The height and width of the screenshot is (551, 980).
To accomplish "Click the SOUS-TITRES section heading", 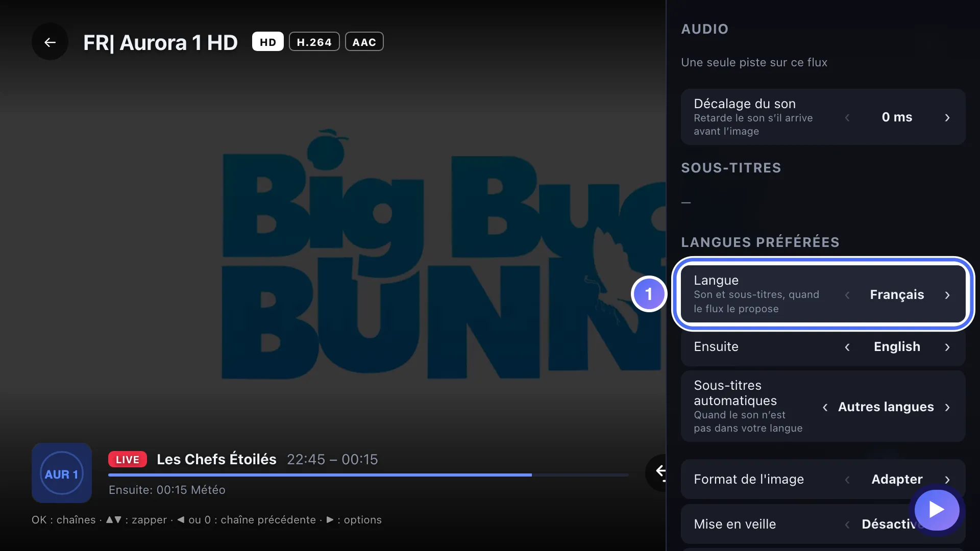I will click(x=731, y=168).
